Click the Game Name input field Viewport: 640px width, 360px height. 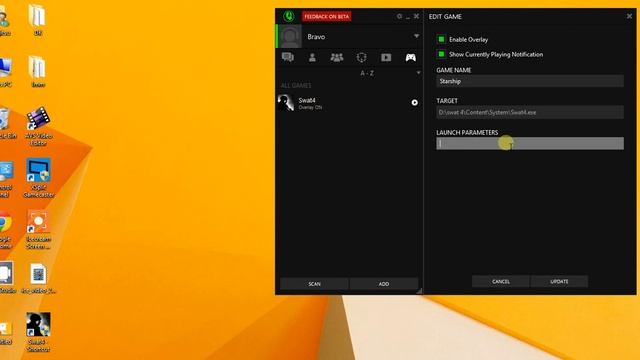coord(530,81)
